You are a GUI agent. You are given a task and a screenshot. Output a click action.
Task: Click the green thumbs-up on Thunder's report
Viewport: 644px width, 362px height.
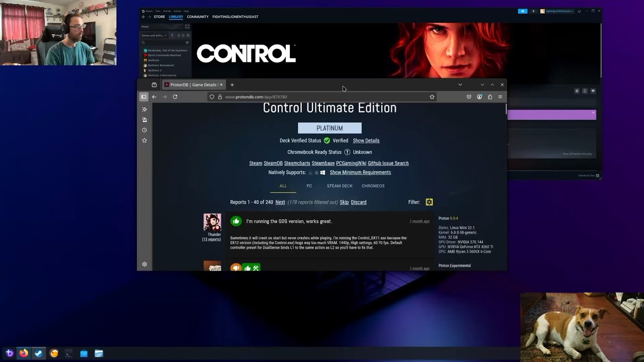tap(236, 221)
